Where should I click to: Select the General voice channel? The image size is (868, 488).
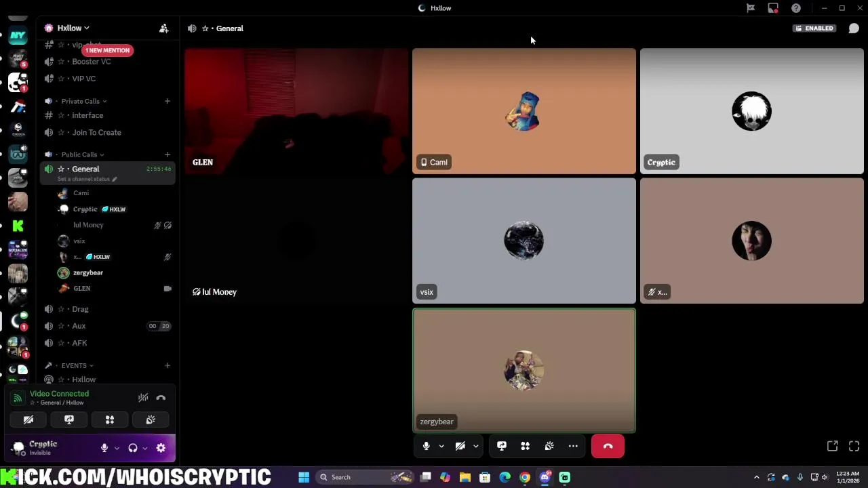pos(85,169)
